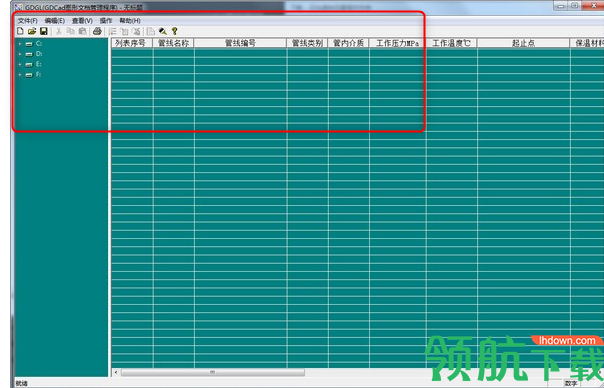Screen dimensions: 604x388
Task: Expand the C: drive node
Action: point(20,44)
